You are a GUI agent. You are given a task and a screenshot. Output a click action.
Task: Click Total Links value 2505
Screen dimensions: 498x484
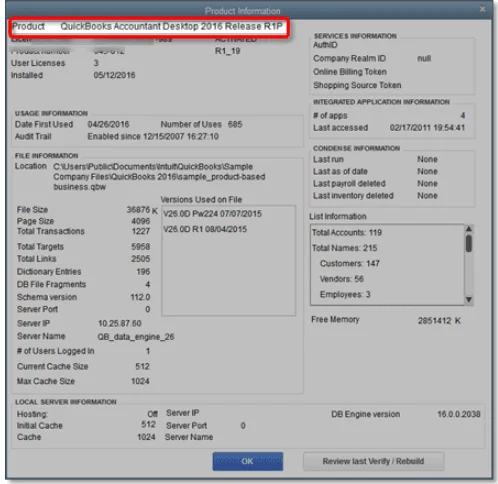tap(141, 259)
